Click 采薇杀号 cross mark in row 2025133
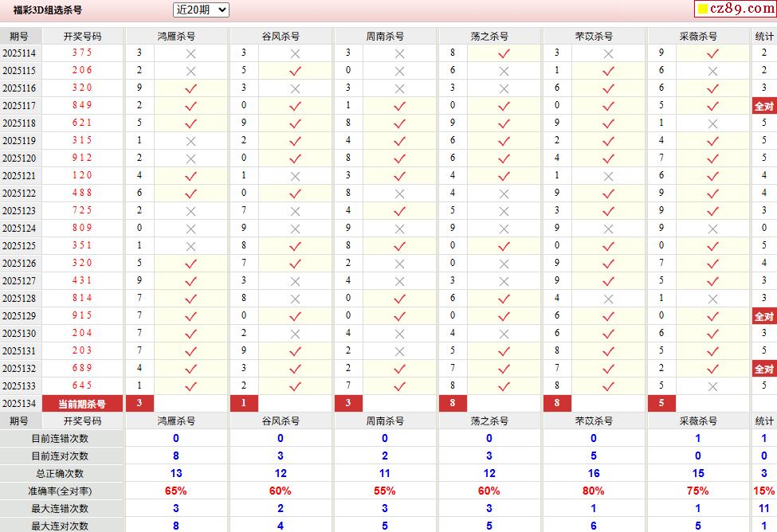The image size is (777, 532). coord(712,386)
